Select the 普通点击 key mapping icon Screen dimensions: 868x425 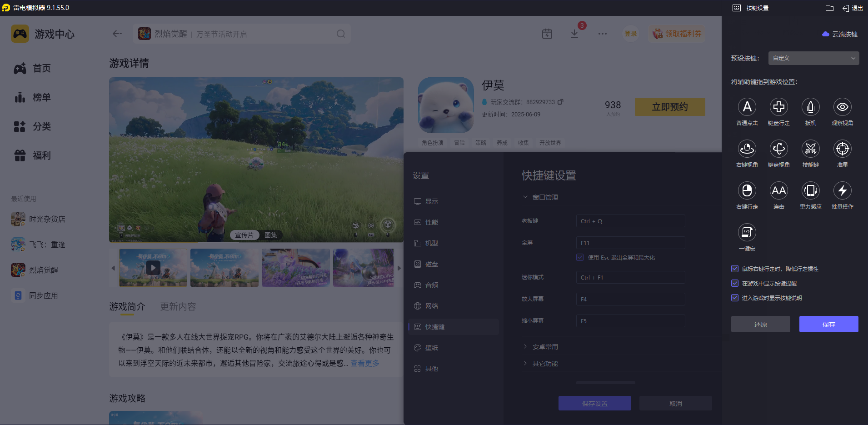(x=747, y=107)
